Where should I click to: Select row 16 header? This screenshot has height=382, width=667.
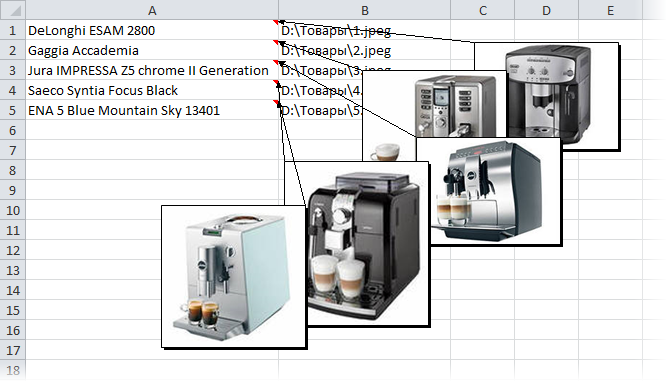coord(13,330)
